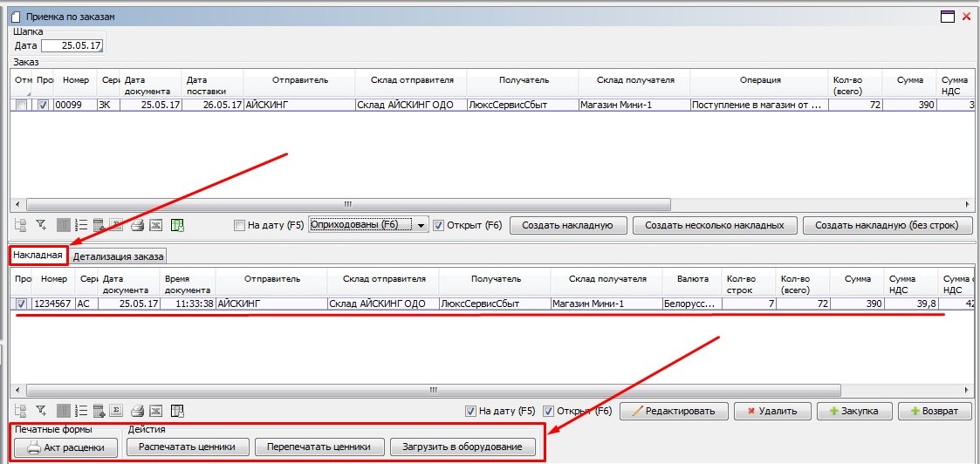Enable upper "На дату (F5)" checkbox

click(239, 225)
